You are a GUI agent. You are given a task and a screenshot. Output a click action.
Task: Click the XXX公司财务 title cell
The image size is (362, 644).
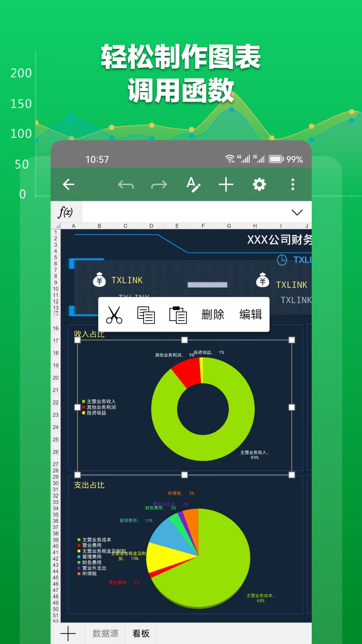pyautogui.click(x=280, y=240)
